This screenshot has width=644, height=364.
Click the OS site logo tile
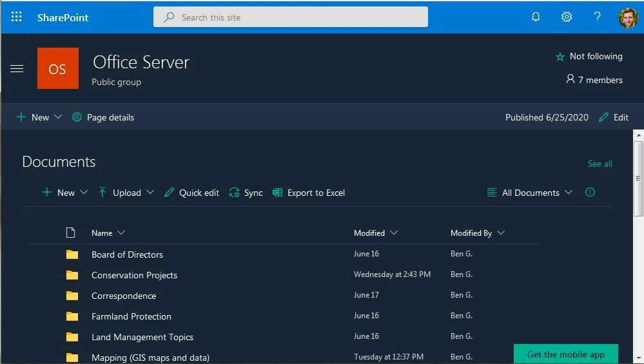pos(58,68)
